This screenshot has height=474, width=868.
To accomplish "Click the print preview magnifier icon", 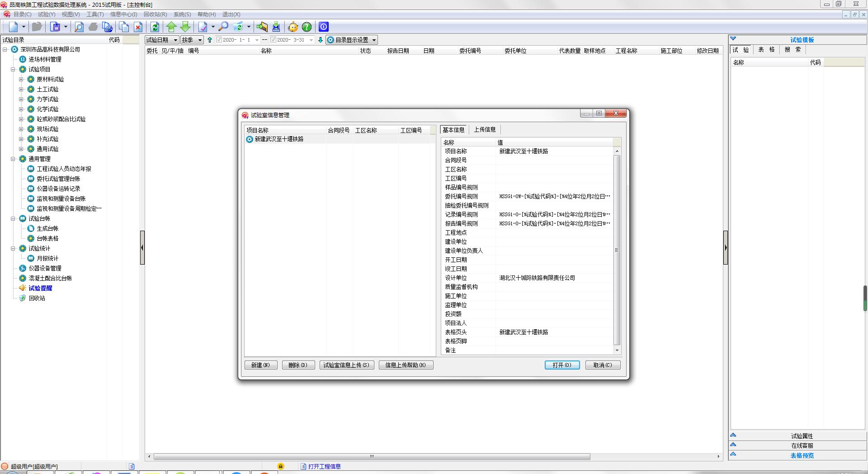I will [79, 27].
